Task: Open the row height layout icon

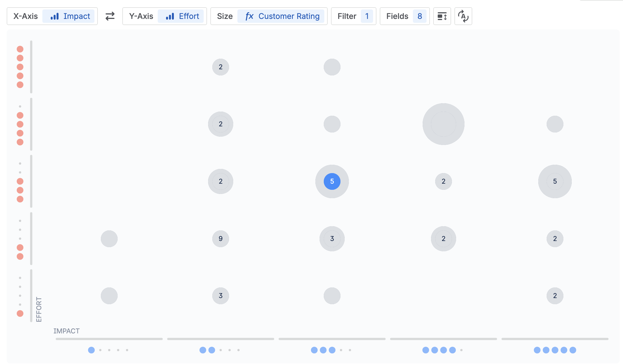Action: (442, 16)
